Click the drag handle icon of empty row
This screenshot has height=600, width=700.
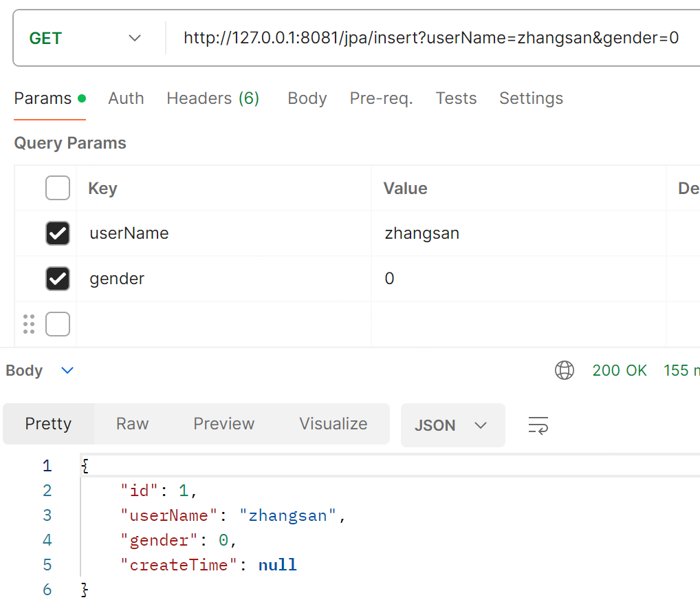[x=29, y=324]
